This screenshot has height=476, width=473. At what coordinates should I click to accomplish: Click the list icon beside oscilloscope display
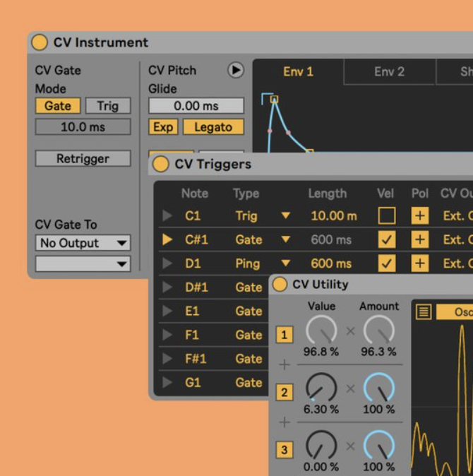423,311
